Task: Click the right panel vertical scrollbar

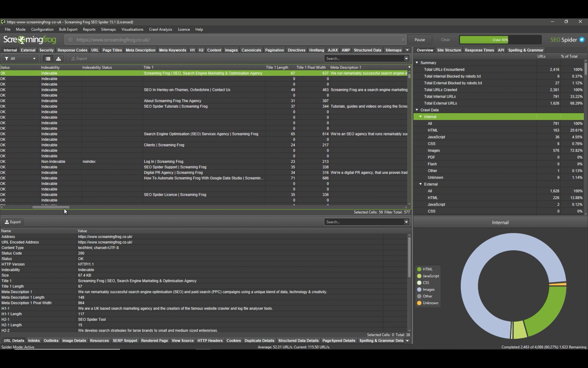Action: tap(585, 69)
